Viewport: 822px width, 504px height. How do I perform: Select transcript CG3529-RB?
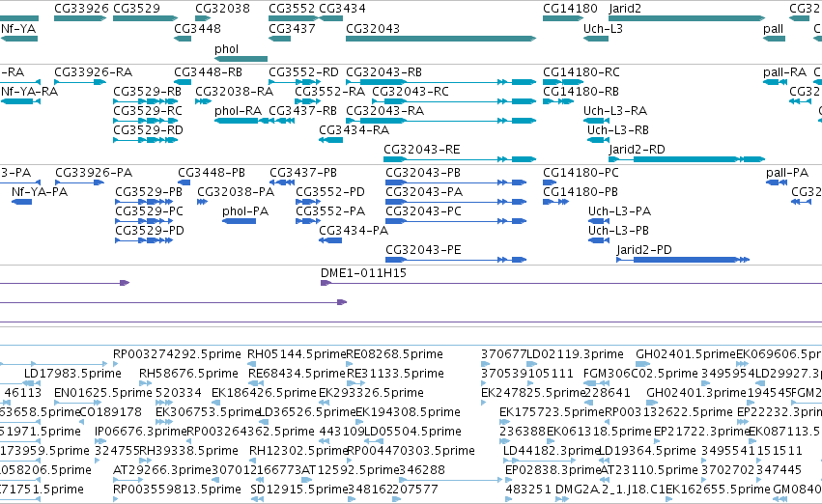148,91
